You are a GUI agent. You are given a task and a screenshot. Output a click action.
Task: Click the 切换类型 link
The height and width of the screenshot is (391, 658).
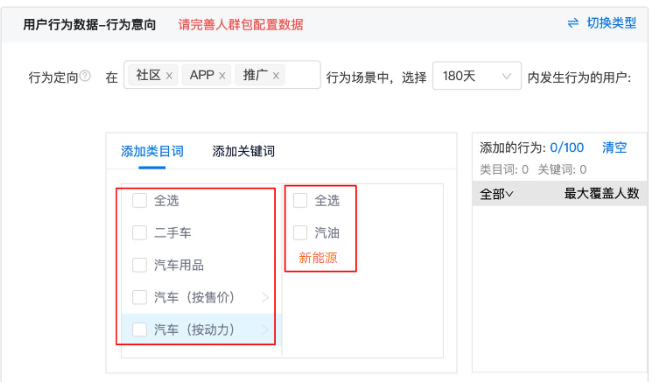[x=611, y=23]
